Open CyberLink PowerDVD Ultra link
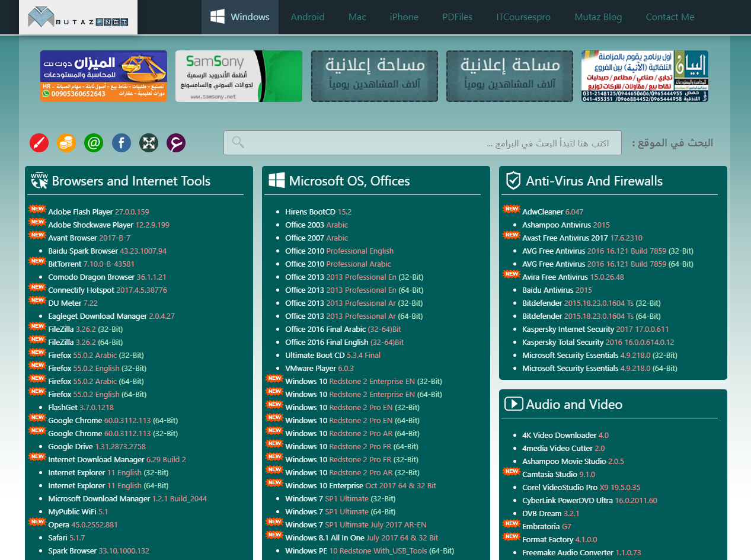This screenshot has width=751, height=560. point(590,500)
